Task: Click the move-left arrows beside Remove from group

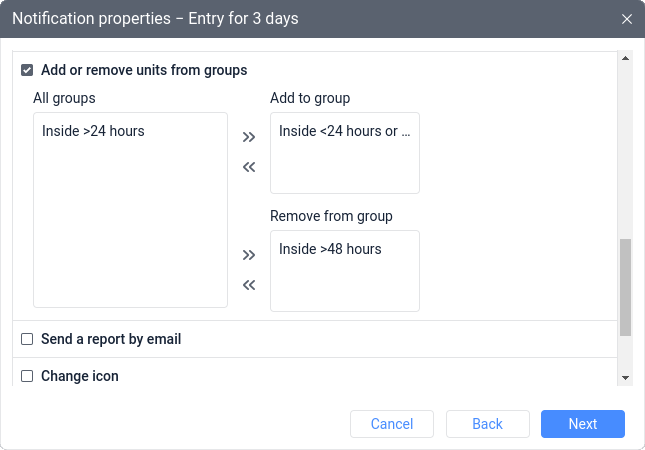Action: (249, 285)
